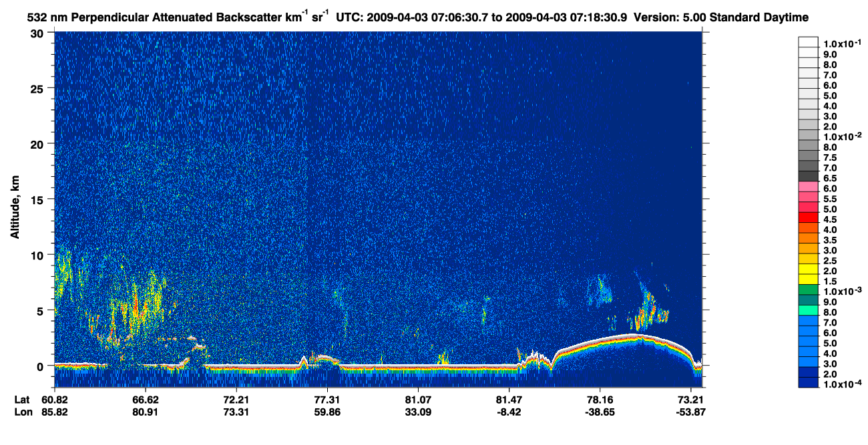Screen dimensions: 868x445
Task: Click longitude value -8.42
Action: click(509, 412)
